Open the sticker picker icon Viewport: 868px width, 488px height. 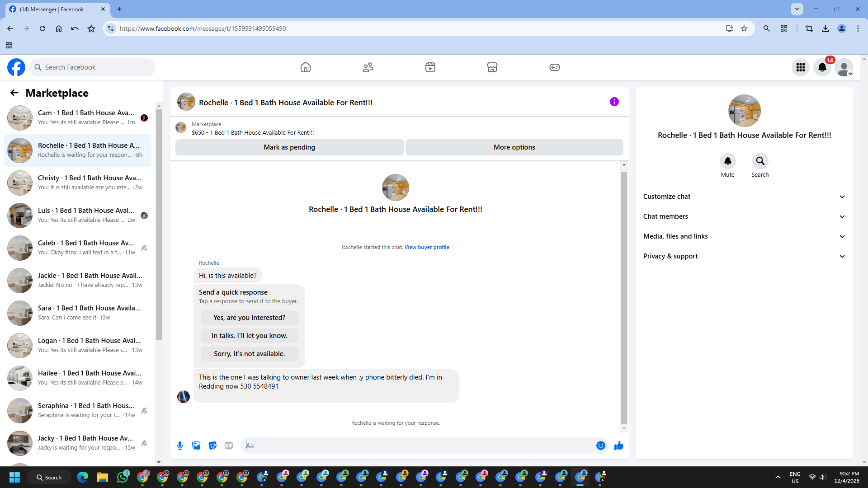click(x=212, y=446)
